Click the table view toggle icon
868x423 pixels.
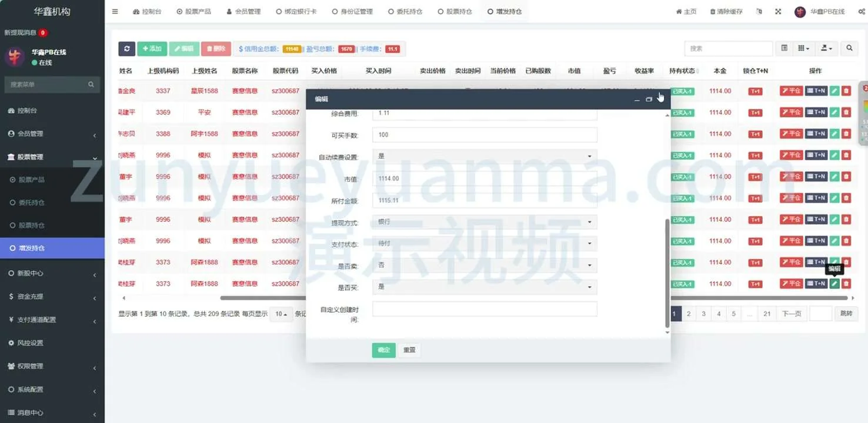(x=784, y=49)
